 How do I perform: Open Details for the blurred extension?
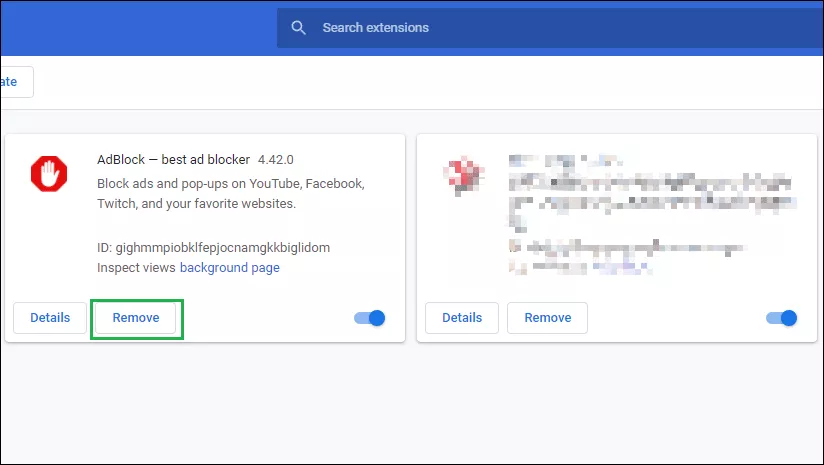pyautogui.click(x=462, y=318)
